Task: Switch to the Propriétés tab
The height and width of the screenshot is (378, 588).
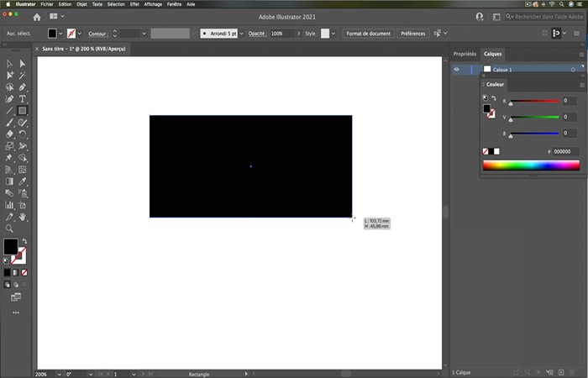Action: 465,54
